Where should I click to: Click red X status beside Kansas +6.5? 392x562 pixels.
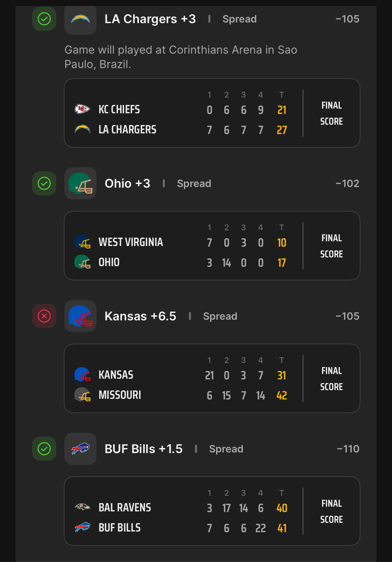tap(44, 316)
